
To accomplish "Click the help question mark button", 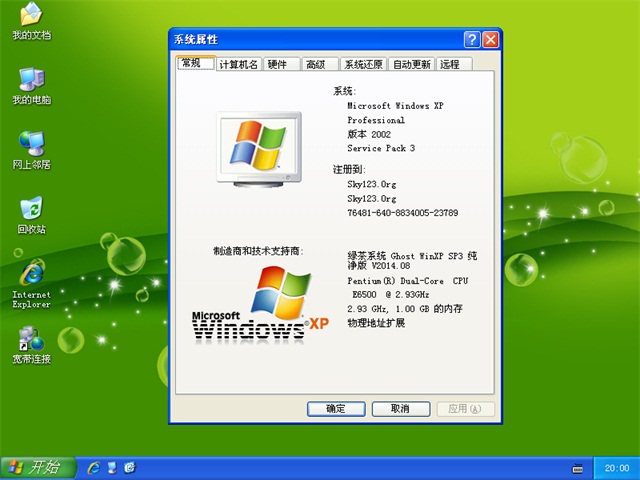I will [x=472, y=40].
